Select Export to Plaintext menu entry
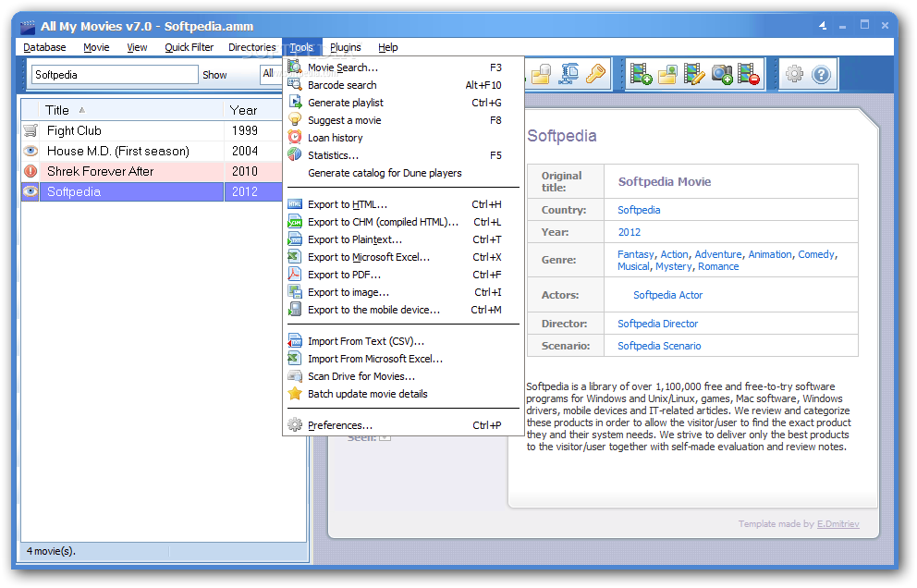This screenshot has width=917, height=588. (404, 239)
